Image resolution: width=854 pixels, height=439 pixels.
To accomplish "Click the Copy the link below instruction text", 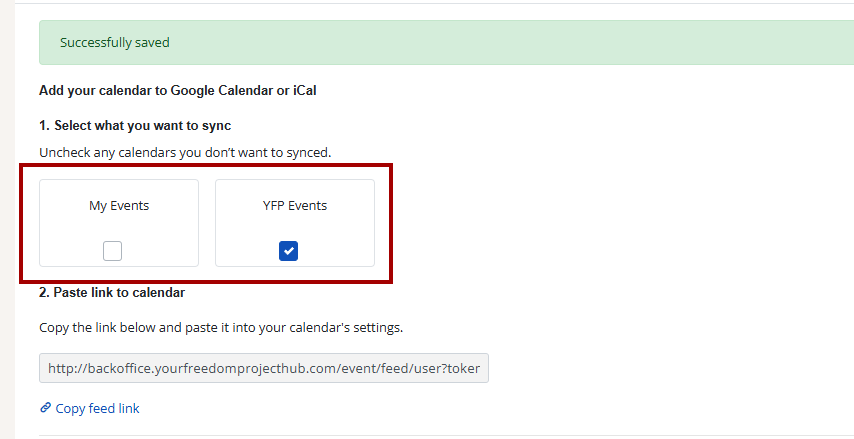I will click(x=220, y=327).
